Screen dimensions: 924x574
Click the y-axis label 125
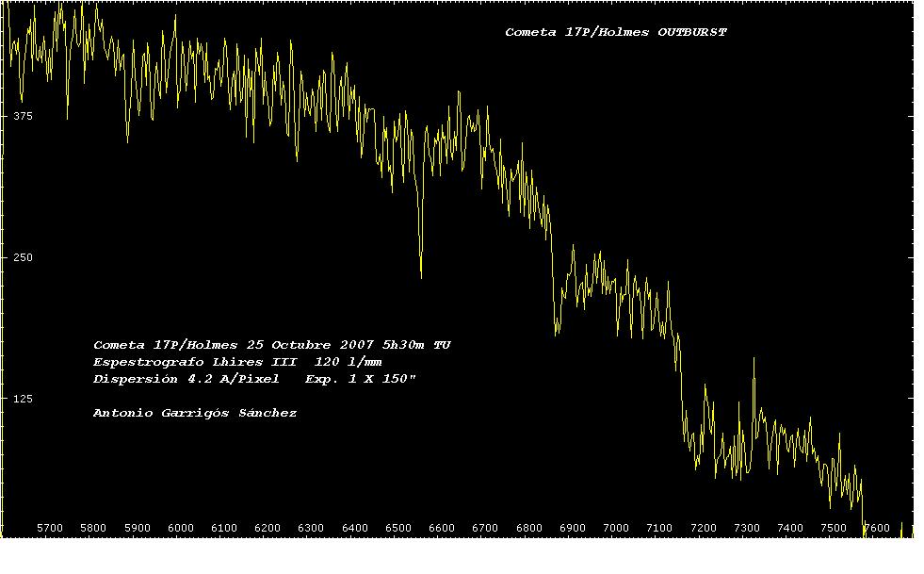coord(23,400)
